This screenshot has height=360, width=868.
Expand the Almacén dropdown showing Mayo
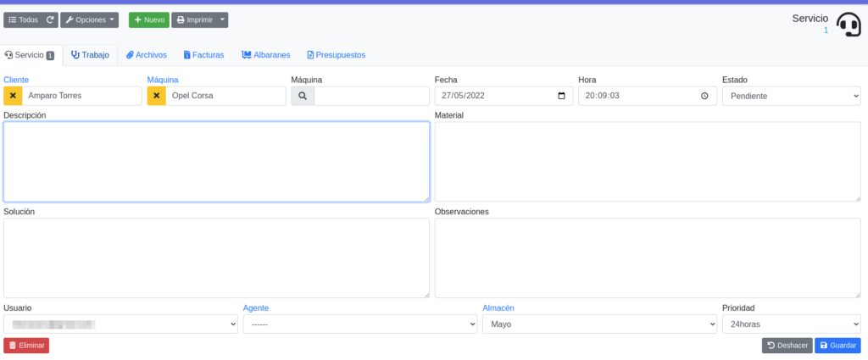[x=598, y=324]
